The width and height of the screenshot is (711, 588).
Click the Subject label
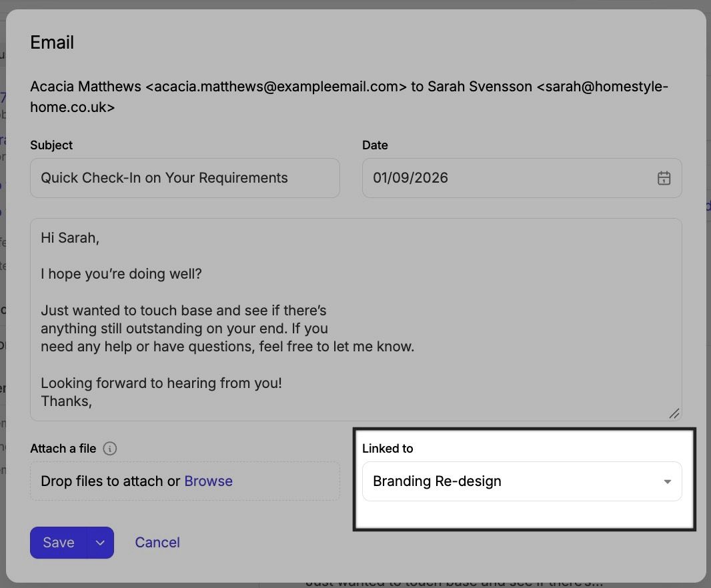coord(51,145)
